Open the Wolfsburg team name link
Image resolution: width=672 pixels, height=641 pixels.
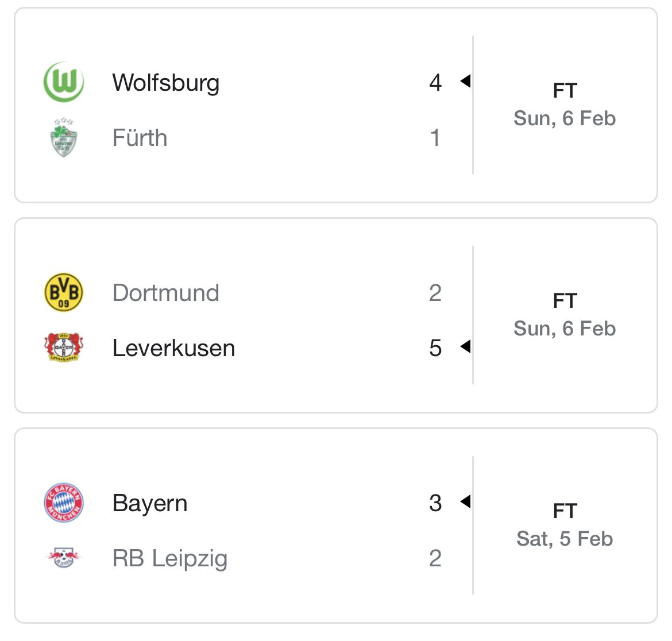165,83
